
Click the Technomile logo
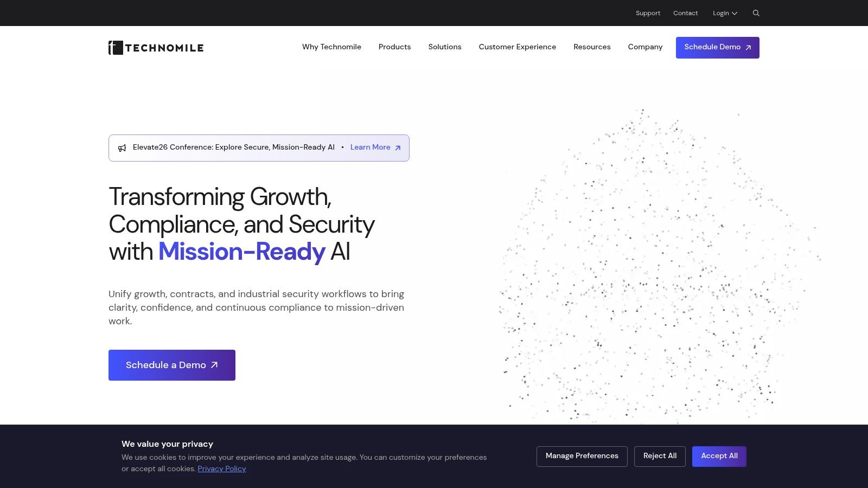coord(156,48)
